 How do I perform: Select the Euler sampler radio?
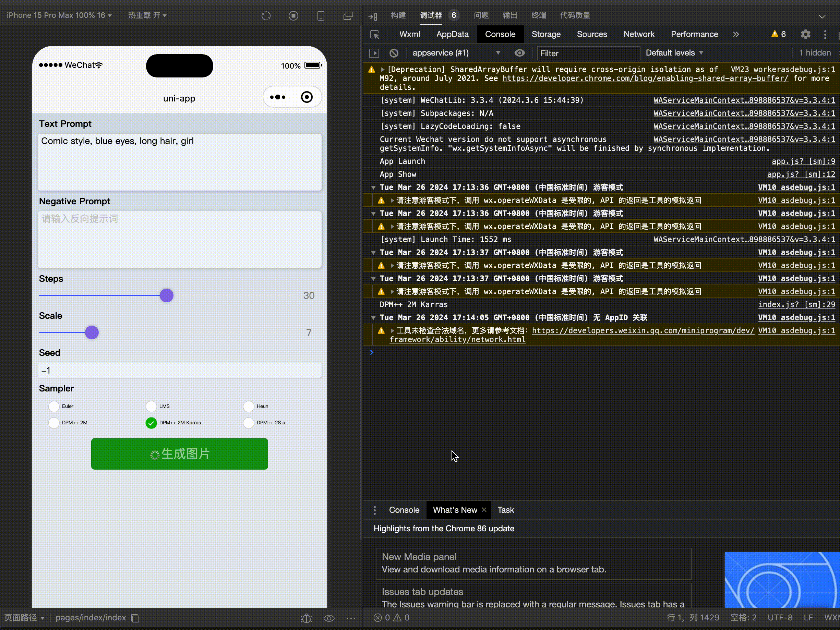54,406
